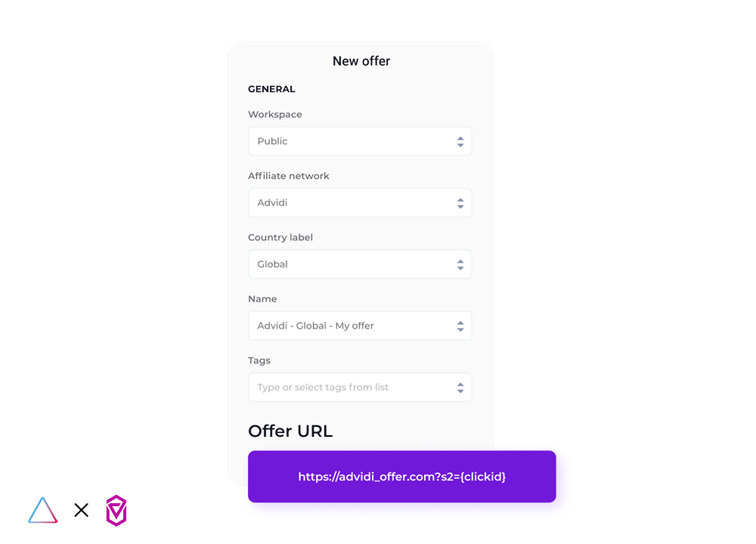Open the Affiliate network dropdown showing Advidi
Image resolution: width=756 pixels, height=544 pixels.
(x=360, y=202)
